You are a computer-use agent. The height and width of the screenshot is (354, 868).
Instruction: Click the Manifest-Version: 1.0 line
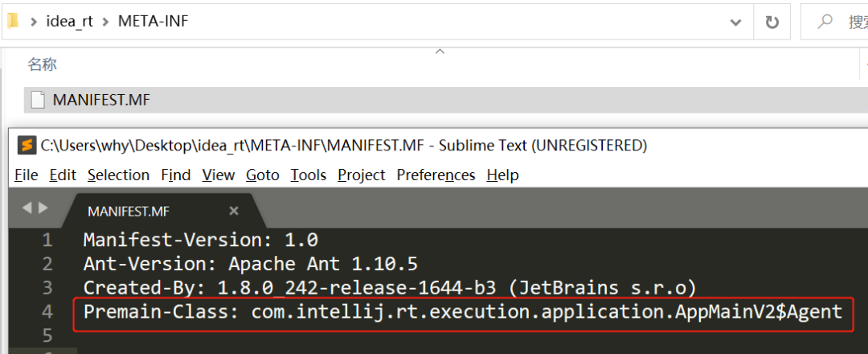[x=200, y=240]
